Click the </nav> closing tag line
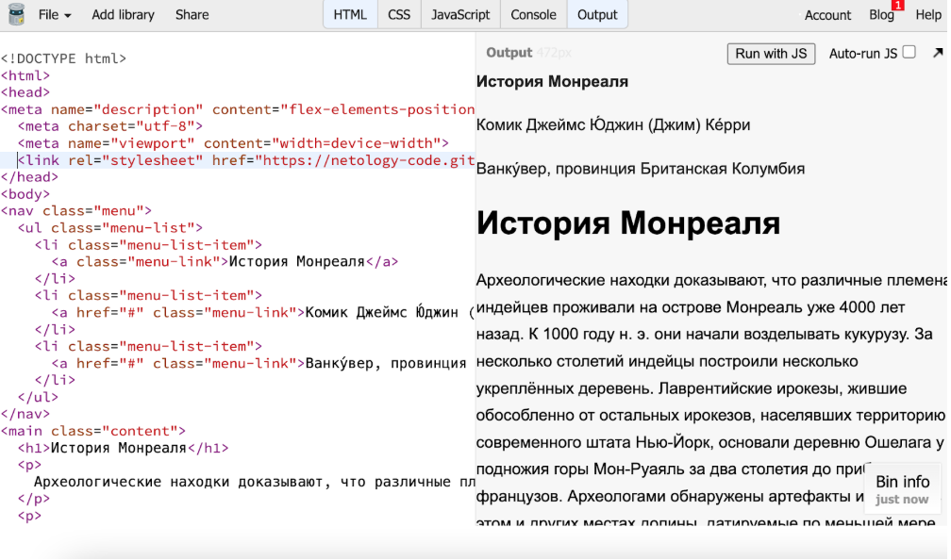This screenshot has height=560, width=951. tap(25, 414)
